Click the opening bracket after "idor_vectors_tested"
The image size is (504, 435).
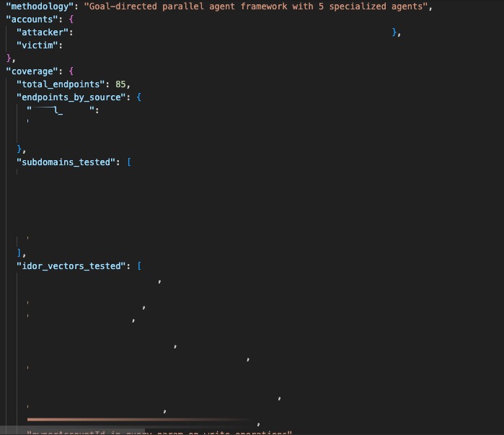(x=139, y=266)
